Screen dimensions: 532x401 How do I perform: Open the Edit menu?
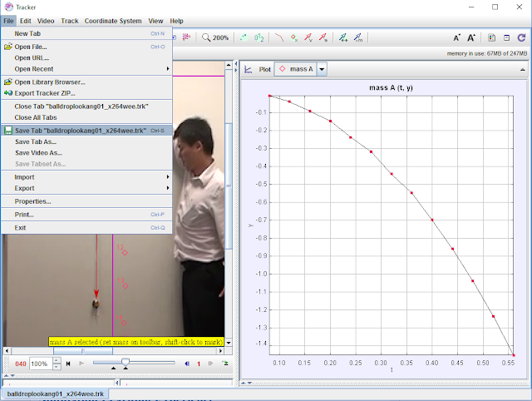[x=26, y=21]
